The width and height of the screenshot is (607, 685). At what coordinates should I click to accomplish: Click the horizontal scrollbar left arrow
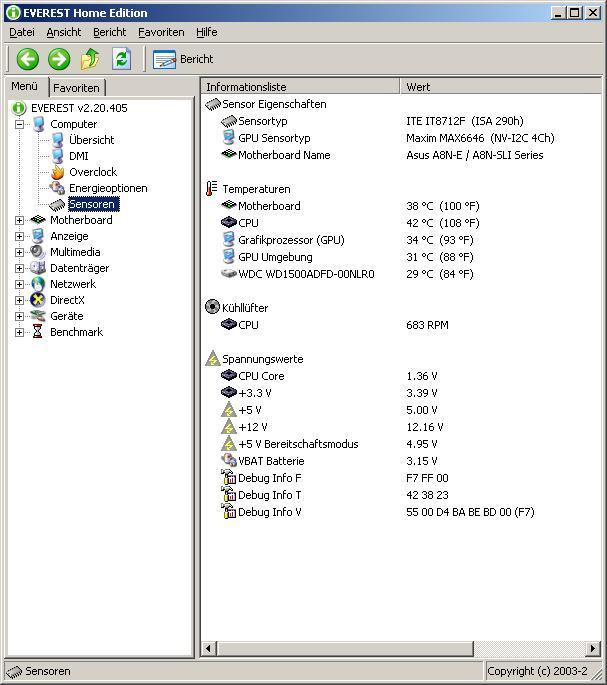208,648
